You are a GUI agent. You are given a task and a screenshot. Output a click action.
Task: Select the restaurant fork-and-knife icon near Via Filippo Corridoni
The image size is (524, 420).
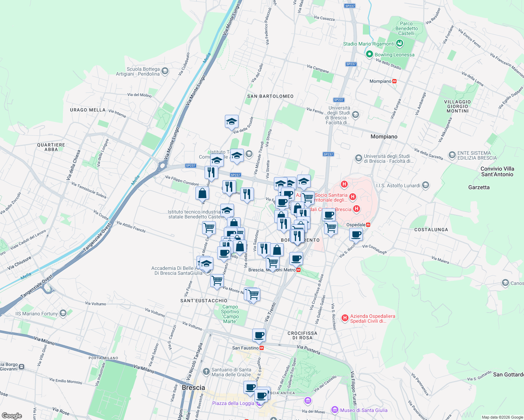212,171
